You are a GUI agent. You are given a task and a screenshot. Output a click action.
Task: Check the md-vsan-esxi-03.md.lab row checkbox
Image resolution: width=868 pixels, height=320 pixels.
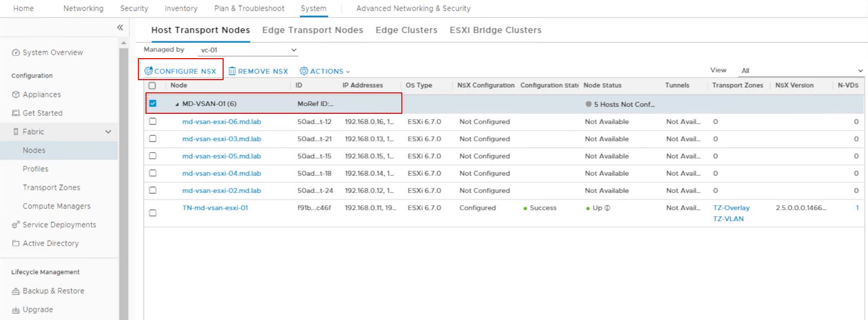153,139
